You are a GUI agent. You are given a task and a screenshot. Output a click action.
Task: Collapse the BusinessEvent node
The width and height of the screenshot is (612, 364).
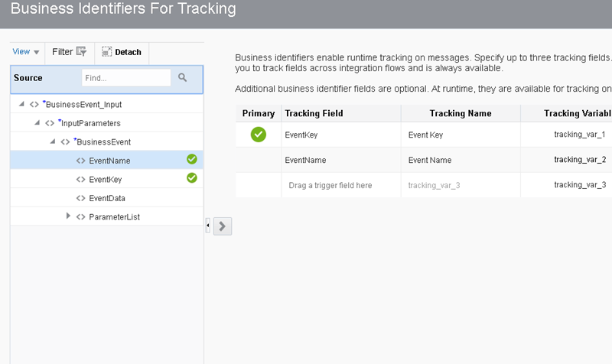[53, 141]
